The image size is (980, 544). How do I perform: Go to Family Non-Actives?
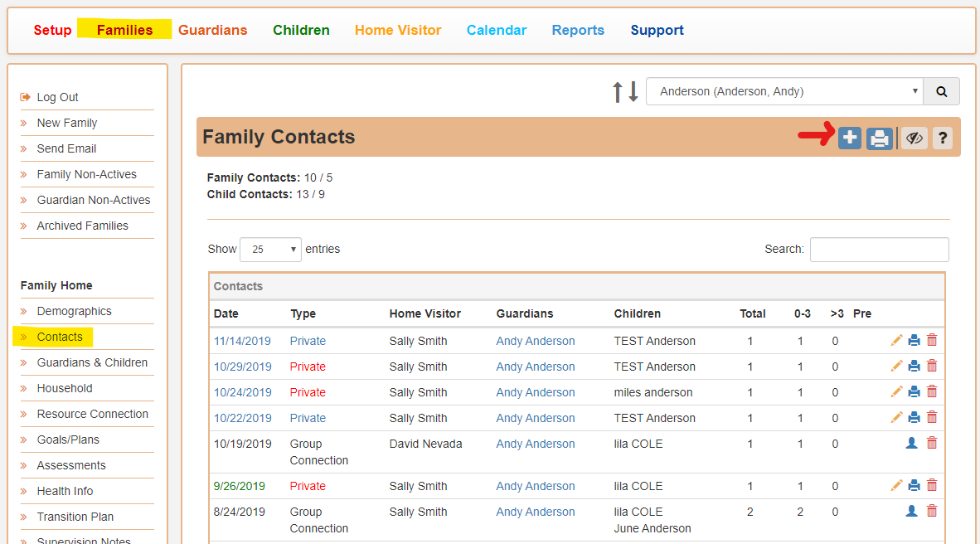pos(87,174)
